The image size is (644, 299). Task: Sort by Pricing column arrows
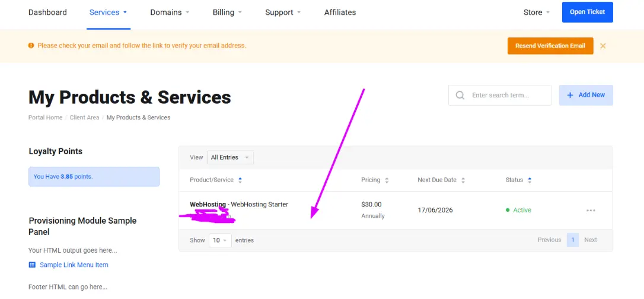[x=387, y=180]
